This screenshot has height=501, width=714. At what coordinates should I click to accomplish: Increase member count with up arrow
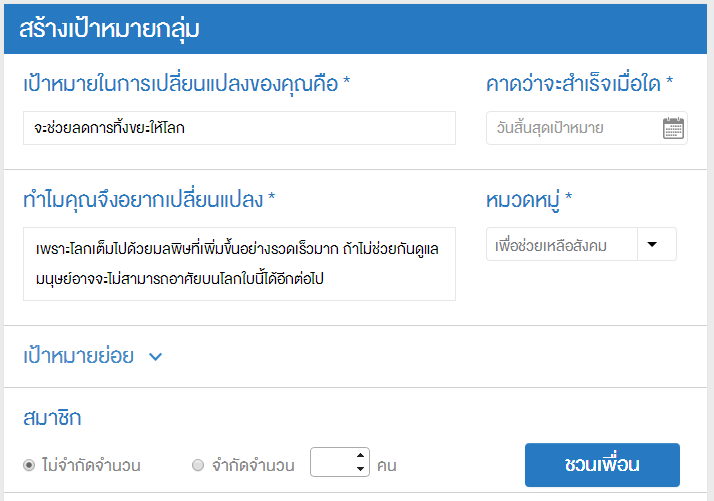click(360, 456)
